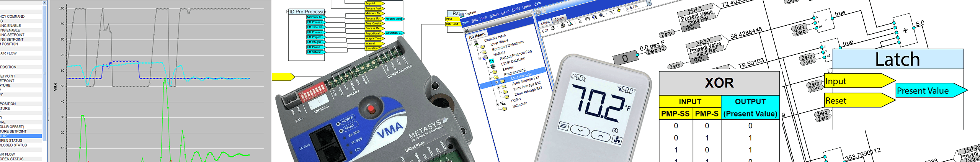
Task: Click the Rate Limit input pin
Action: 453,24
